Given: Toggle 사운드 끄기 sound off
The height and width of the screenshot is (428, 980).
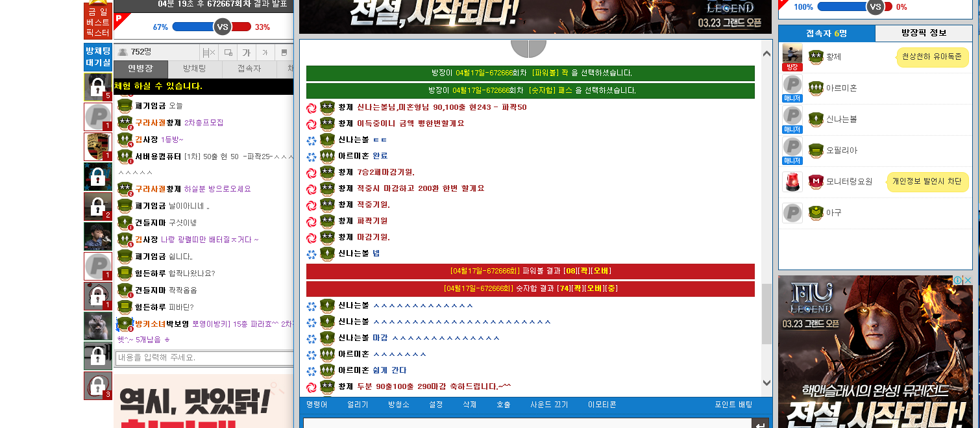Looking at the screenshot, I should 549,405.
